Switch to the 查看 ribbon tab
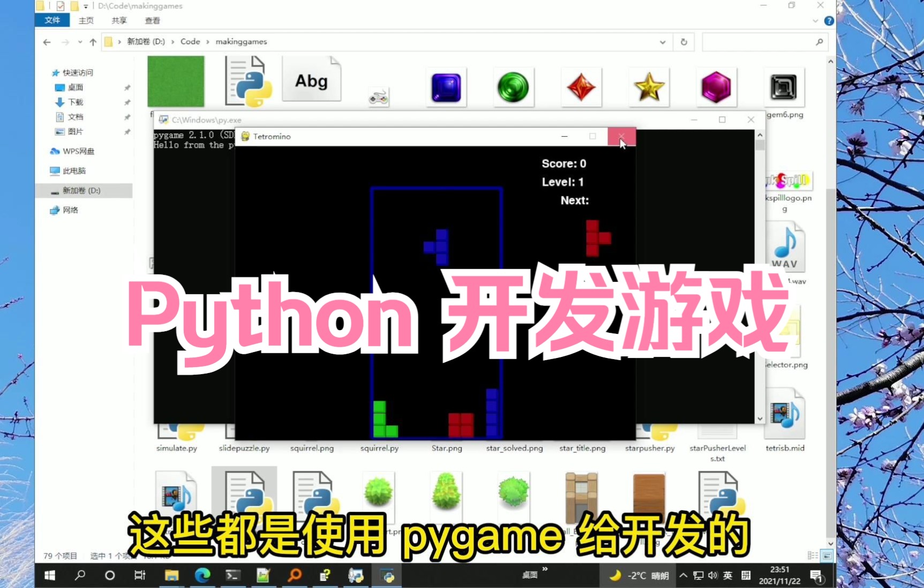Viewport: 924px width, 588px height. coord(152,20)
